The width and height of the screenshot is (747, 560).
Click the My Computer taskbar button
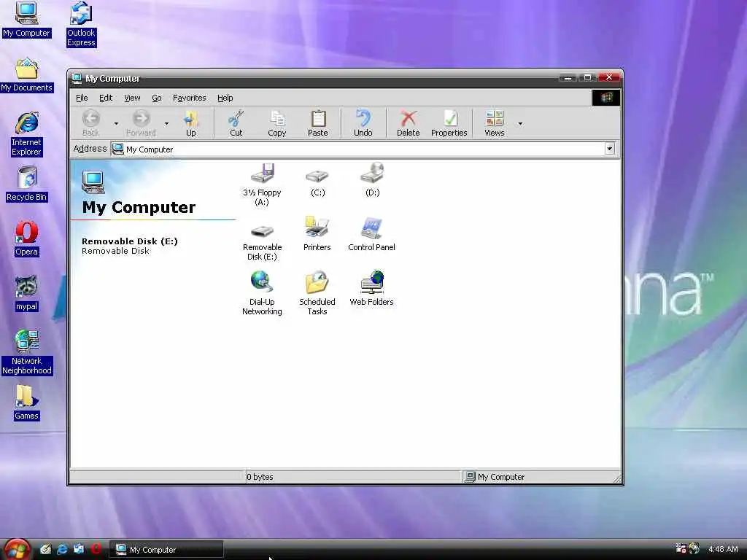[166, 550]
